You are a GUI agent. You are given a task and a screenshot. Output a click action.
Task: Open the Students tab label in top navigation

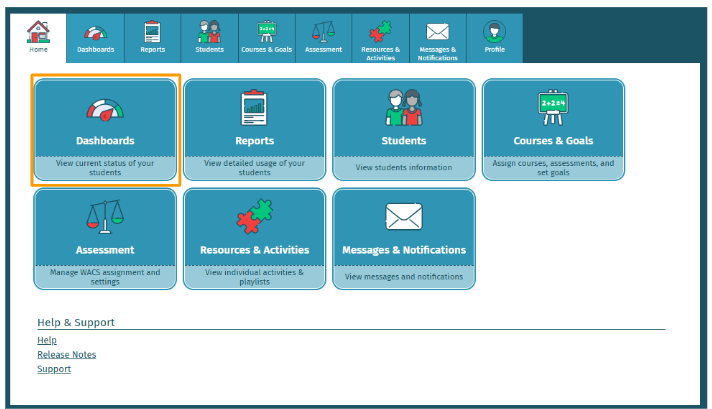pyautogui.click(x=209, y=49)
